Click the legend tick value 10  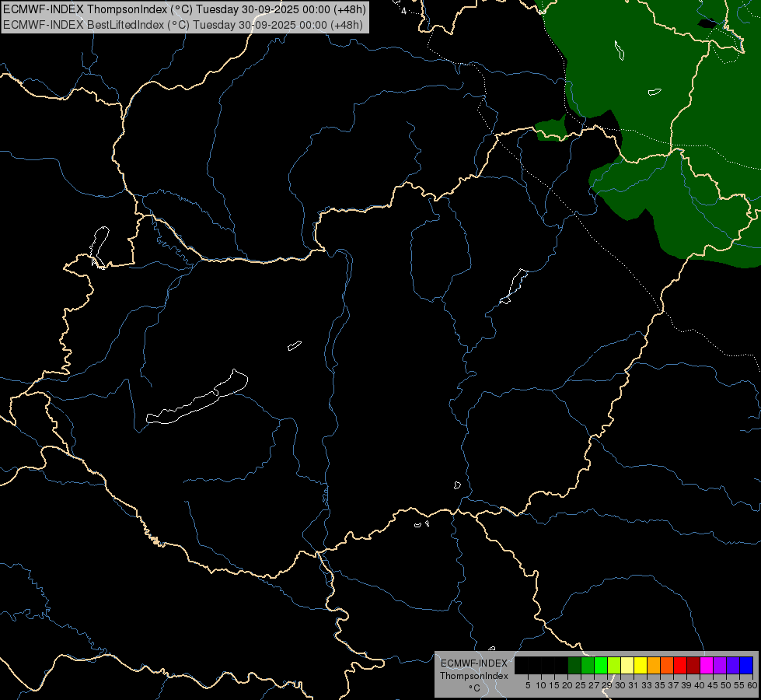pyautogui.click(x=541, y=685)
